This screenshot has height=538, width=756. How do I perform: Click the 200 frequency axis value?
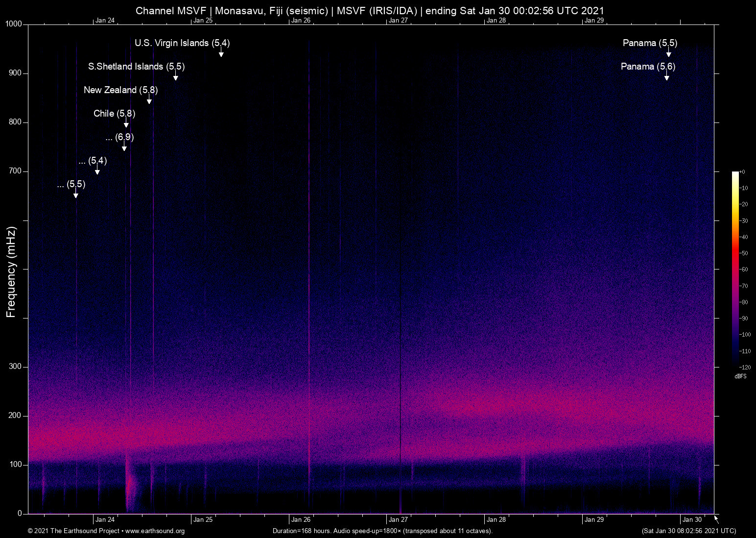pyautogui.click(x=16, y=416)
